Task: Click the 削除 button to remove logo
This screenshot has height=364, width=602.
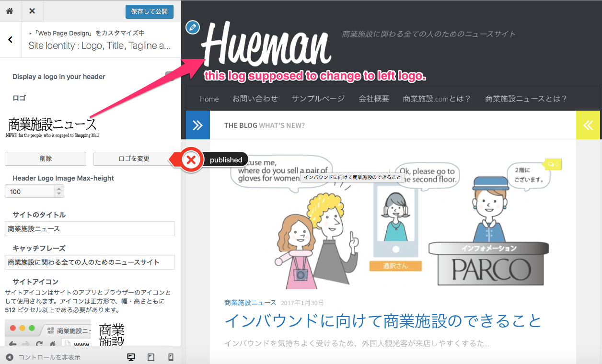Action: 46,159
